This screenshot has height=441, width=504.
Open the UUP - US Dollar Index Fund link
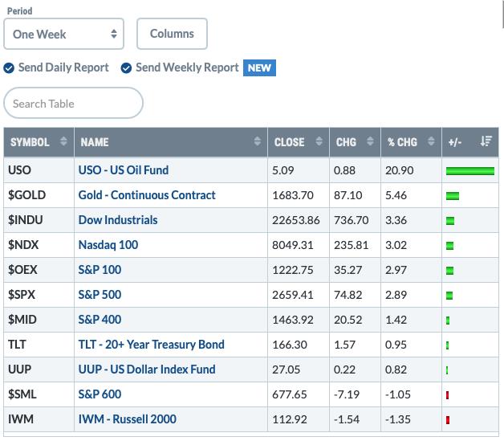147,370
